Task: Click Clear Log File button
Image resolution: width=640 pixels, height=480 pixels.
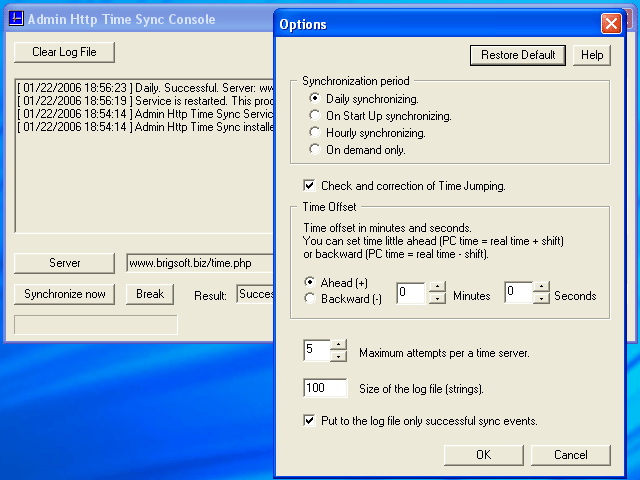Action: (64, 52)
